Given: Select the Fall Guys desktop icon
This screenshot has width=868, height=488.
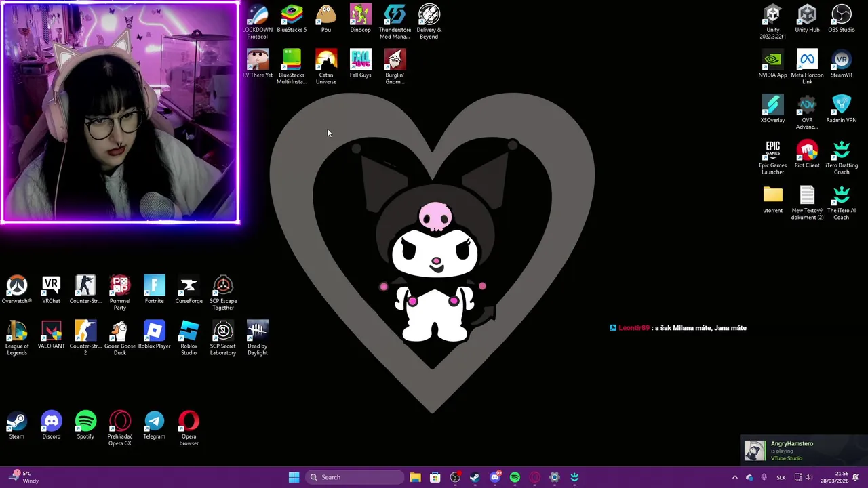Looking at the screenshot, I should coord(361,64).
